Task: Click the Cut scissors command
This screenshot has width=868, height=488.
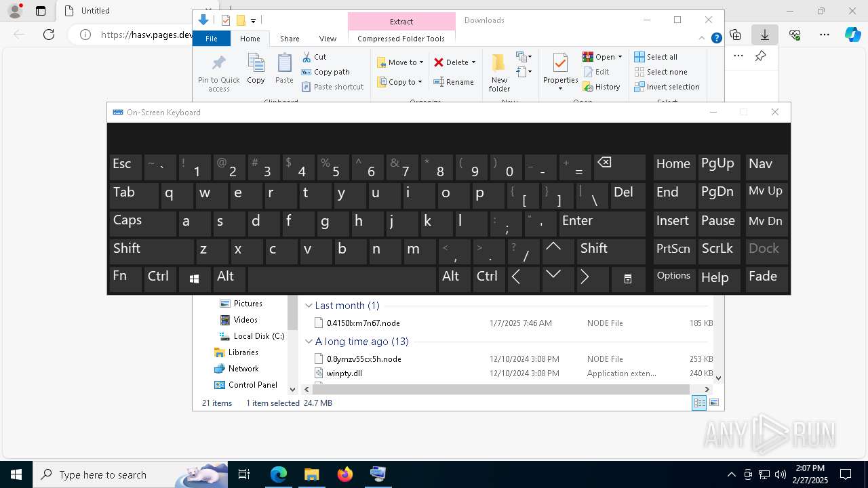Action: pyautogui.click(x=314, y=57)
